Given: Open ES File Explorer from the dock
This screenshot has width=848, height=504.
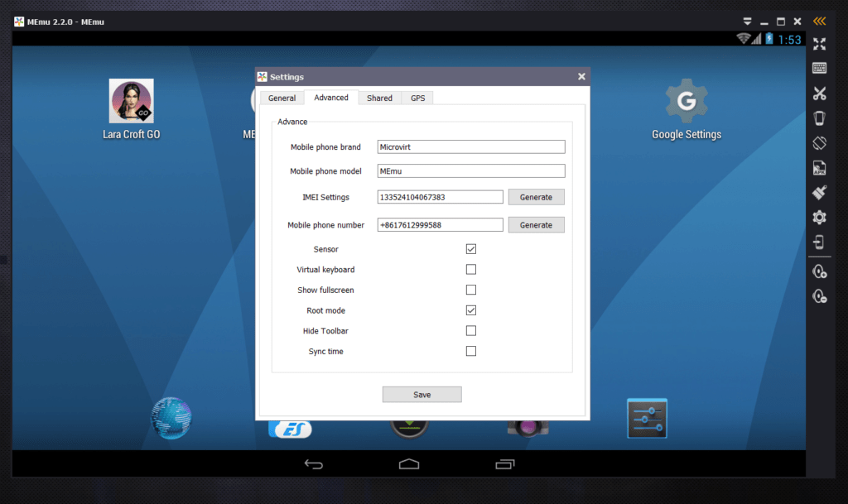Looking at the screenshot, I should [290, 429].
